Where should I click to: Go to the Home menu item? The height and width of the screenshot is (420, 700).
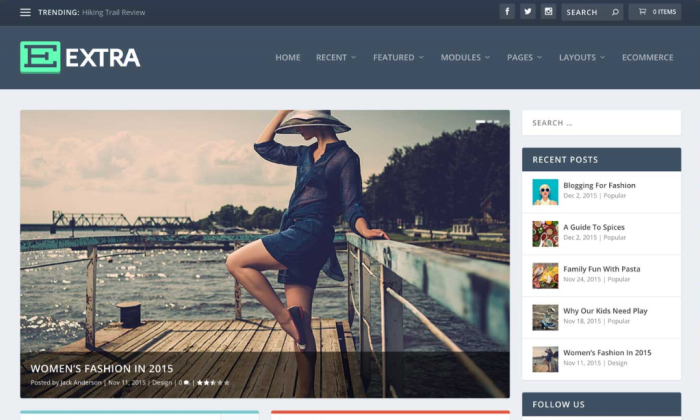(288, 57)
